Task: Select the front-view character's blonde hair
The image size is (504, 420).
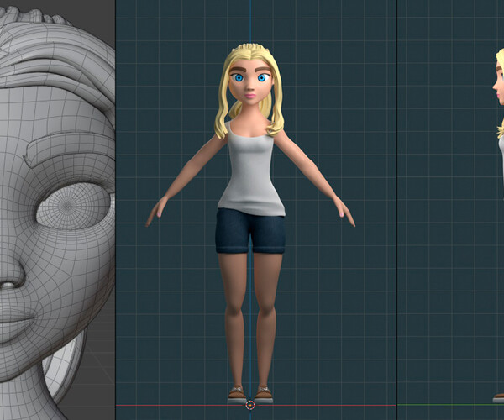Action: (x=249, y=90)
